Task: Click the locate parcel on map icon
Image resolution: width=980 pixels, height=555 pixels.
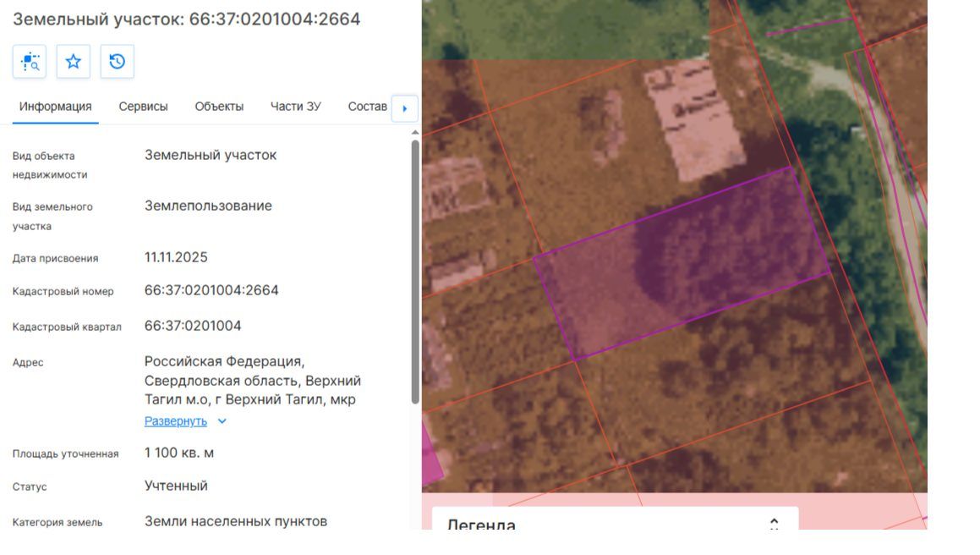Action: pos(30,61)
